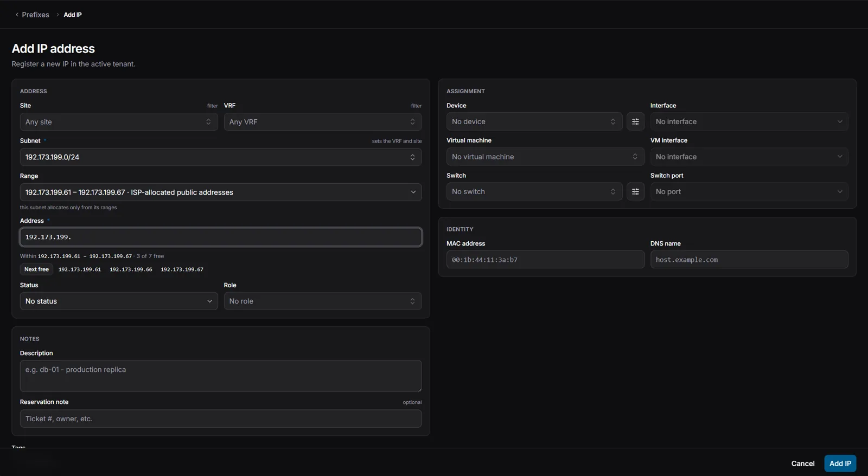Go back via Prefixes breadcrumb

pos(35,15)
